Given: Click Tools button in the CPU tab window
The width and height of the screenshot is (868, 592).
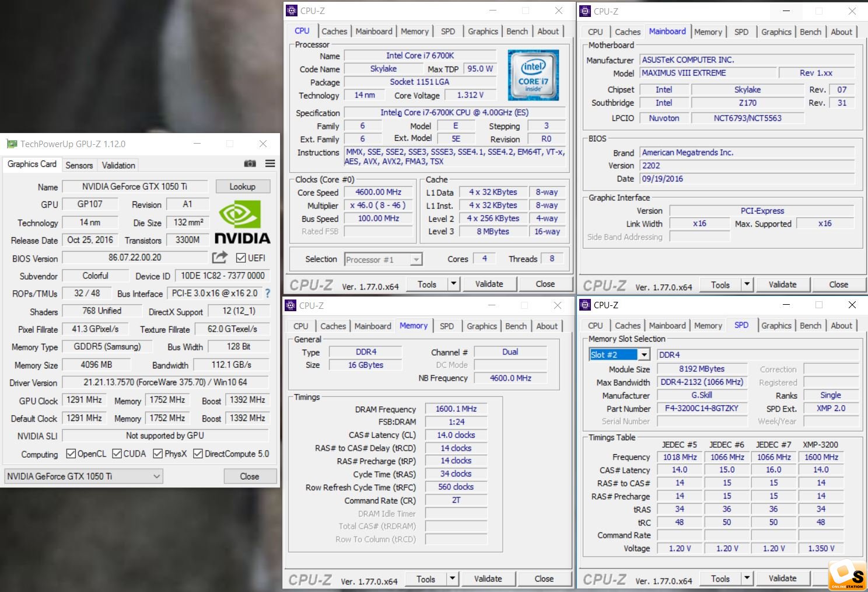Looking at the screenshot, I should tap(427, 284).
